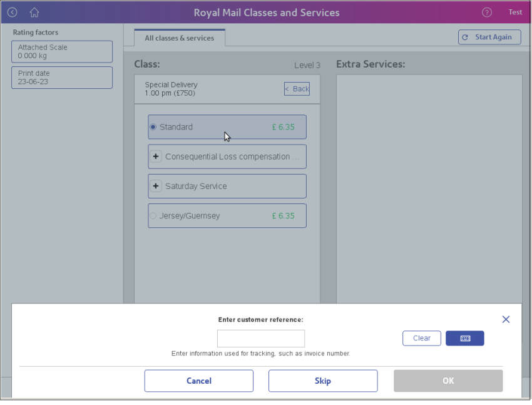This screenshot has height=405, width=532.
Task: Click the Special Delivery 1.00 pm (£750) label
Action: (x=171, y=89)
